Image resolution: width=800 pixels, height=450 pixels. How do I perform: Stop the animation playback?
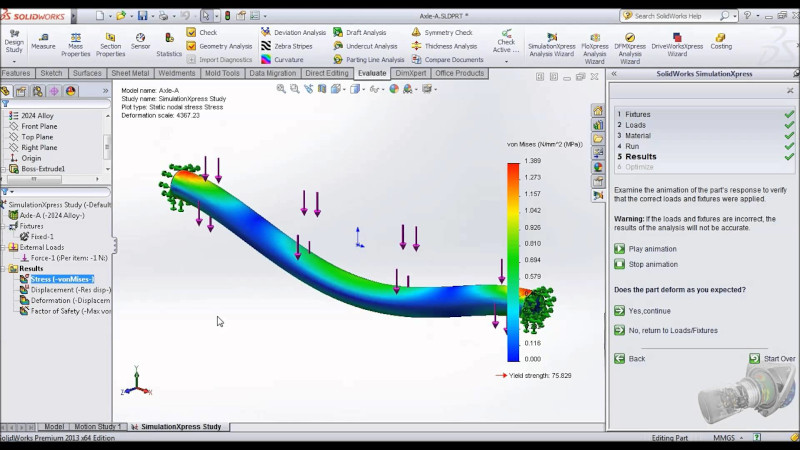[x=652, y=264]
